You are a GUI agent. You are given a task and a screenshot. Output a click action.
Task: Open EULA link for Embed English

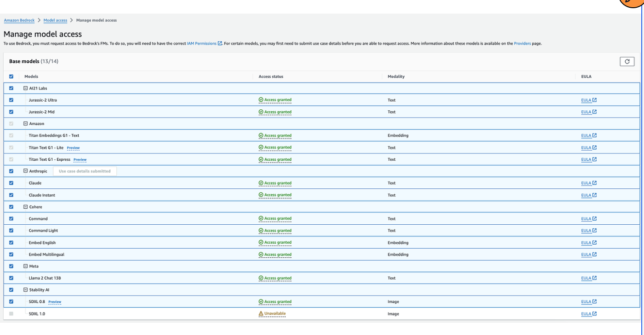click(589, 242)
